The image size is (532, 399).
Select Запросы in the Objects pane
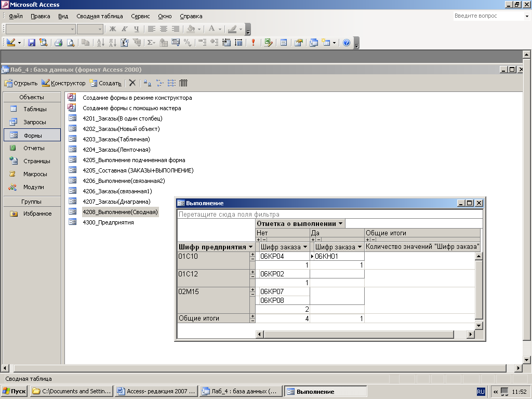(32, 122)
